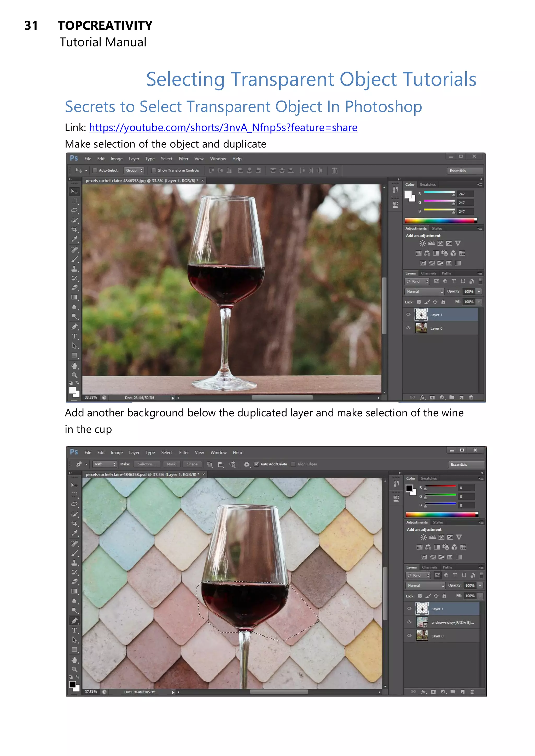Switch to Channels tab in top window
The image size is (535, 756).
pyautogui.click(x=428, y=273)
